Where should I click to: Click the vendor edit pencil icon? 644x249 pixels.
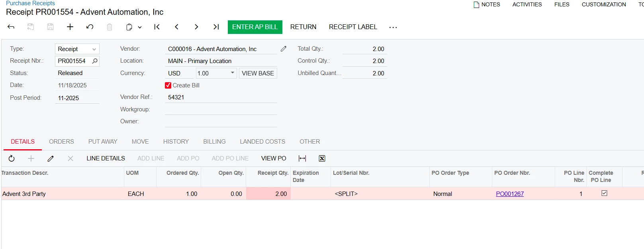coord(284,49)
